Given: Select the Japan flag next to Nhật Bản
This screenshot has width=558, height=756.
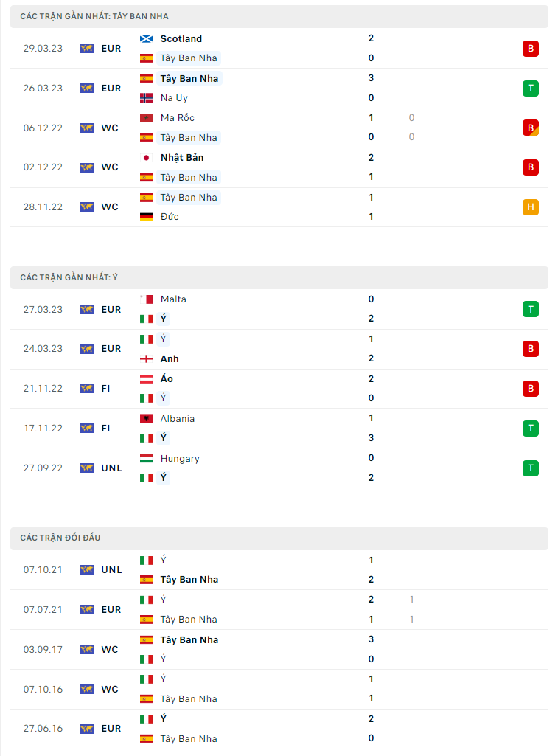Looking at the screenshot, I should [146, 157].
